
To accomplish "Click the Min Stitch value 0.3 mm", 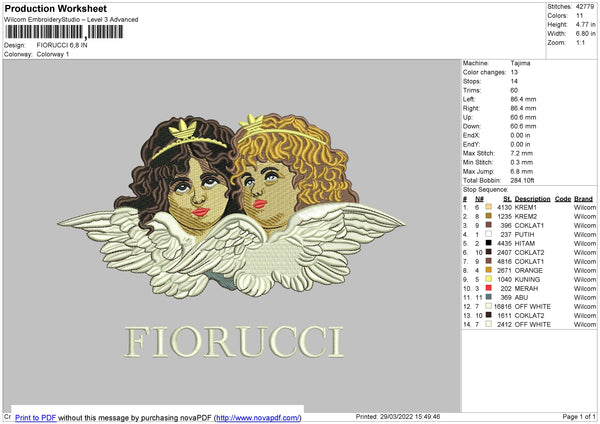I will click(522, 162).
